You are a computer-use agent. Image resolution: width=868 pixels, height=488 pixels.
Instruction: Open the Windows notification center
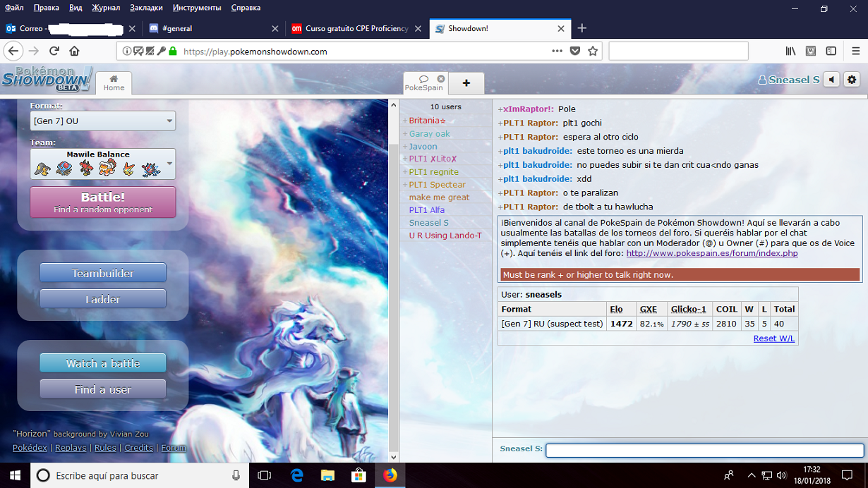pos(848,475)
